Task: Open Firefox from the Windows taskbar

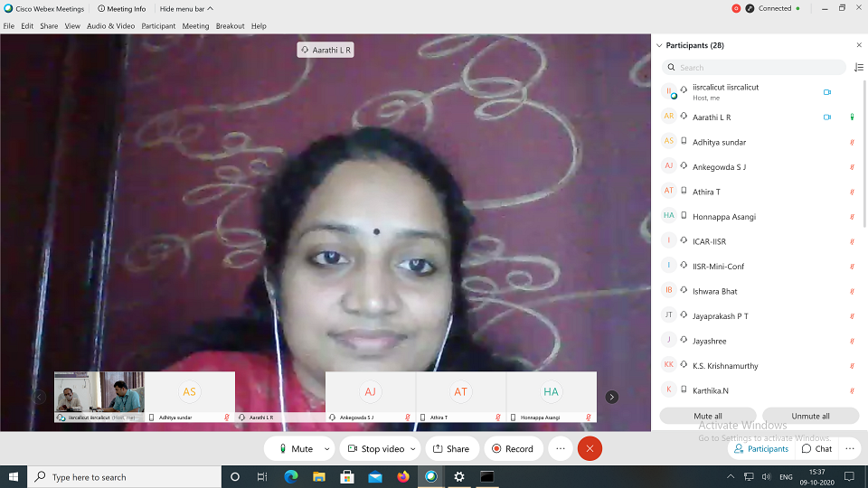Action: point(403,476)
